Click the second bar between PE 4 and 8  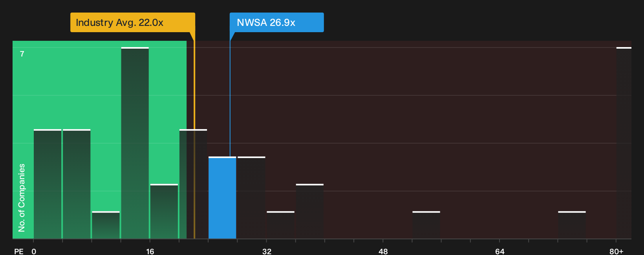[77, 184]
